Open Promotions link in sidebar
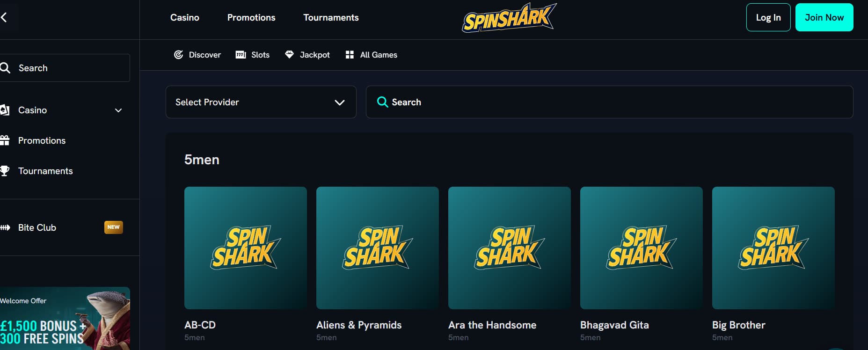The width and height of the screenshot is (868, 350). tap(42, 140)
